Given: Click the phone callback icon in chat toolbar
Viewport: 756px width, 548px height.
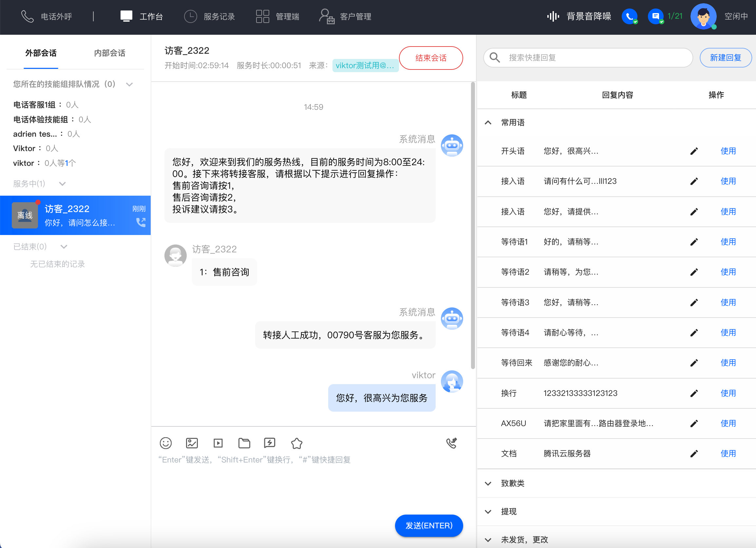Looking at the screenshot, I should pyautogui.click(x=451, y=443).
